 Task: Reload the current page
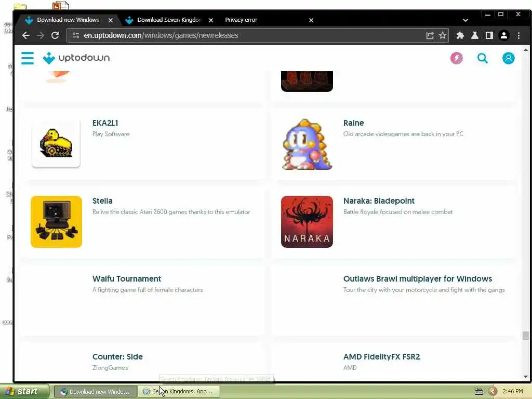(55, 35)
